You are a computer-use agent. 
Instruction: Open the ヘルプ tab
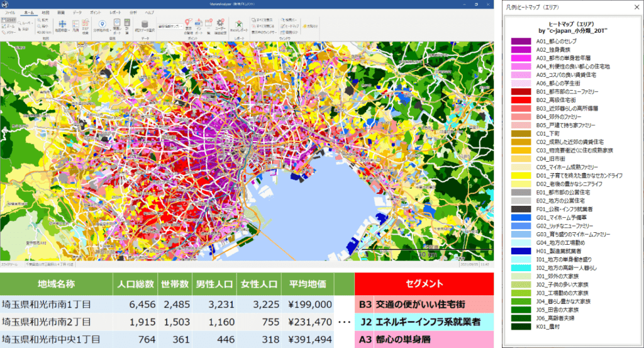click(x=150, y=13)
